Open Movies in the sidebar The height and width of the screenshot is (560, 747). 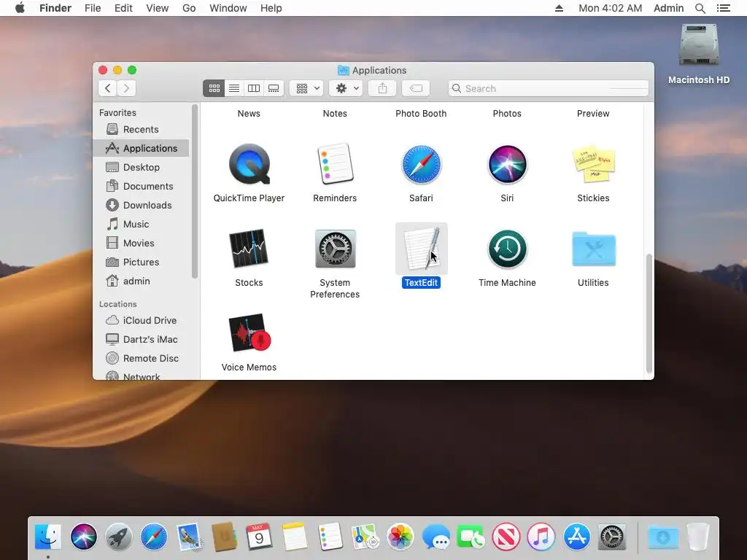point(142,244)
